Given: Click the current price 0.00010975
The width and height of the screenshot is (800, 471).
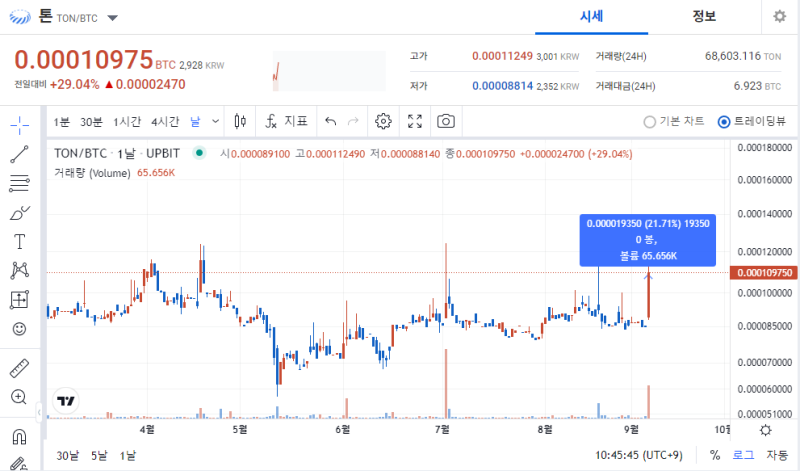Looking at the screenshot, I should pyautogui.click(x=84, y=60).
